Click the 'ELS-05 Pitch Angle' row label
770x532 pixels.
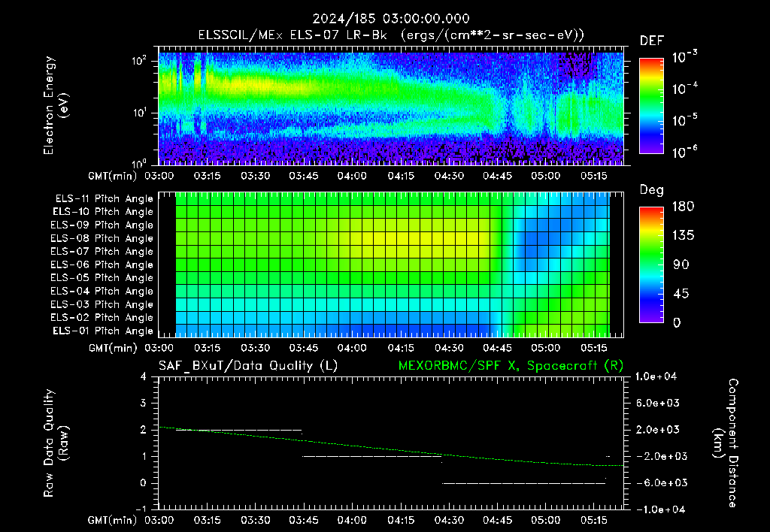point(102,278)
